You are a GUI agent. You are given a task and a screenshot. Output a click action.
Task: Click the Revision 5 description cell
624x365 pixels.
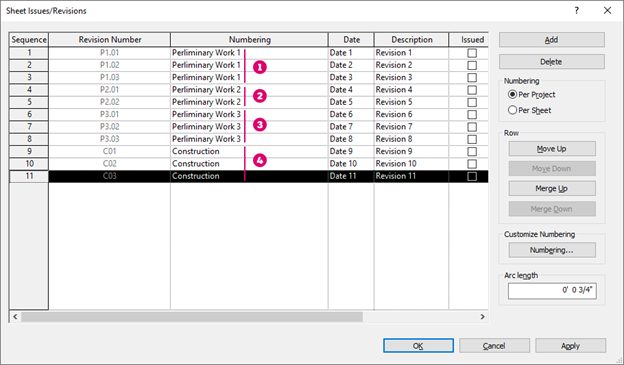pos(412,102)
